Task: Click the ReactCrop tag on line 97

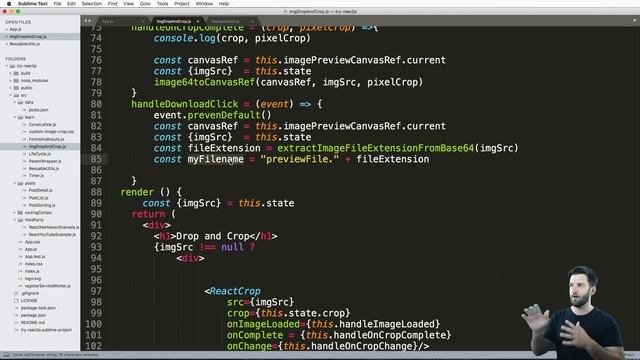Action: 235,291
